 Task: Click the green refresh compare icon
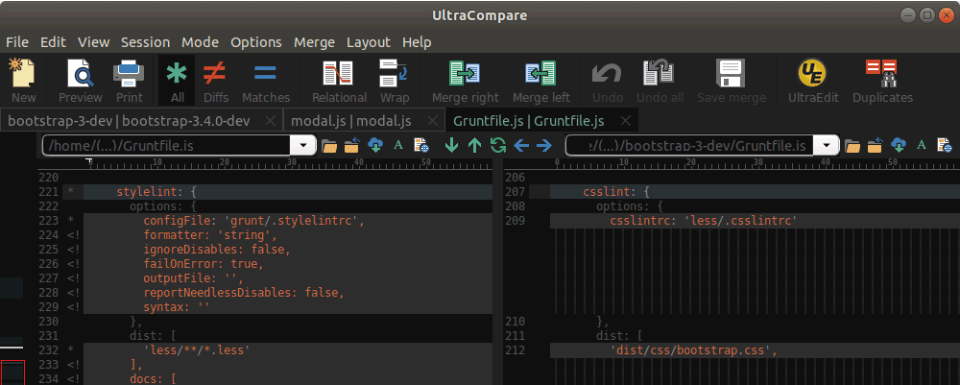(x=498, y=145)
